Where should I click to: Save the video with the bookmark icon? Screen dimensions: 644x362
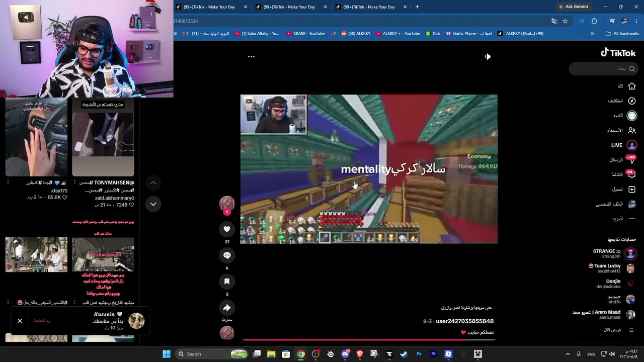point(227,282)
